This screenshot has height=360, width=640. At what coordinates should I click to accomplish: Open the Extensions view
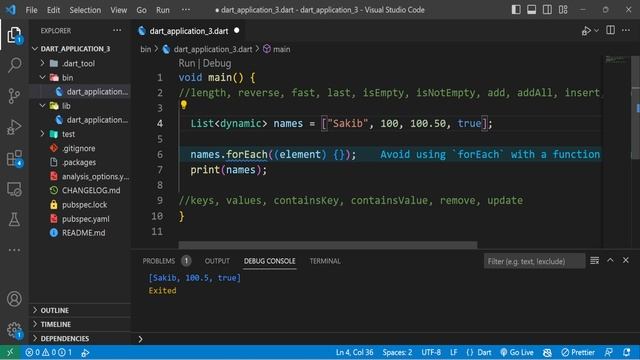coord(14,158)
